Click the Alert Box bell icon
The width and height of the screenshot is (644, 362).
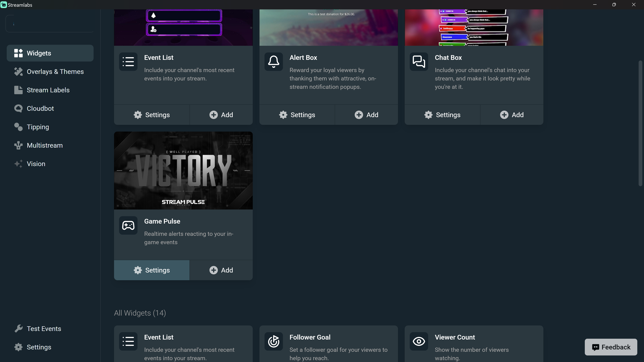click(x=274, y=62)
